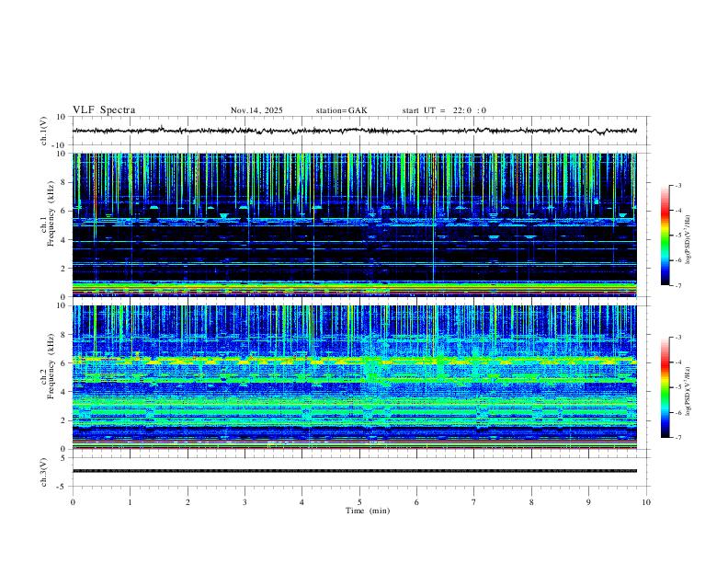Click the "VLF Spectra" title text
This screenshot has height=563, width=728.
click(x=104, y=110)
